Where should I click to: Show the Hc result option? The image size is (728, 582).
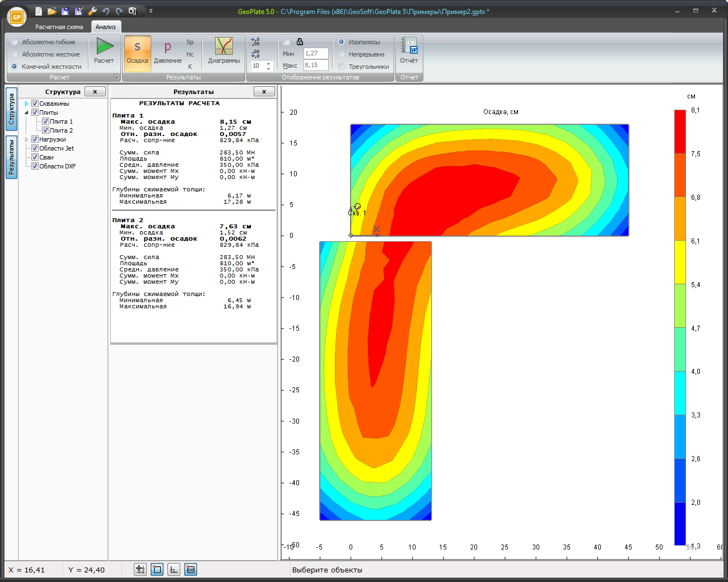(x=190, y=54)
